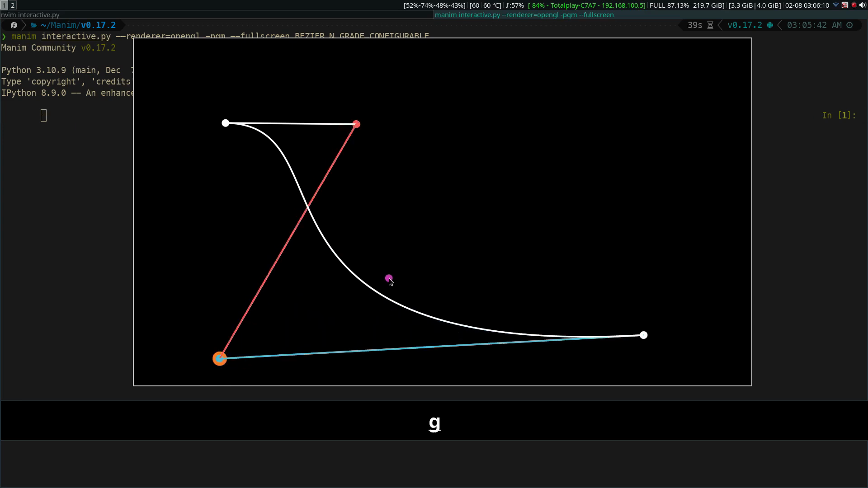Click the circular logo at the prompt start

pyautogui.click(x=14, y=25)
